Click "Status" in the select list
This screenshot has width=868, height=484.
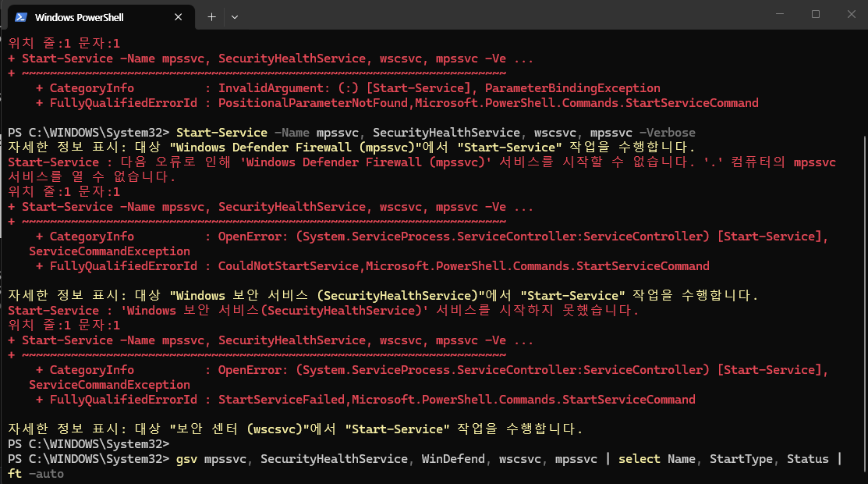click(x=808, y=459)
